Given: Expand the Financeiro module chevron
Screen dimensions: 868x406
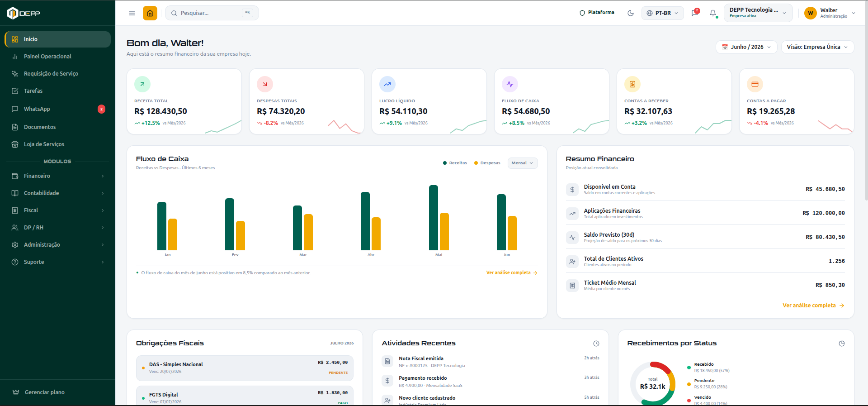Looking at the screenshot, I should coord(103,176).
